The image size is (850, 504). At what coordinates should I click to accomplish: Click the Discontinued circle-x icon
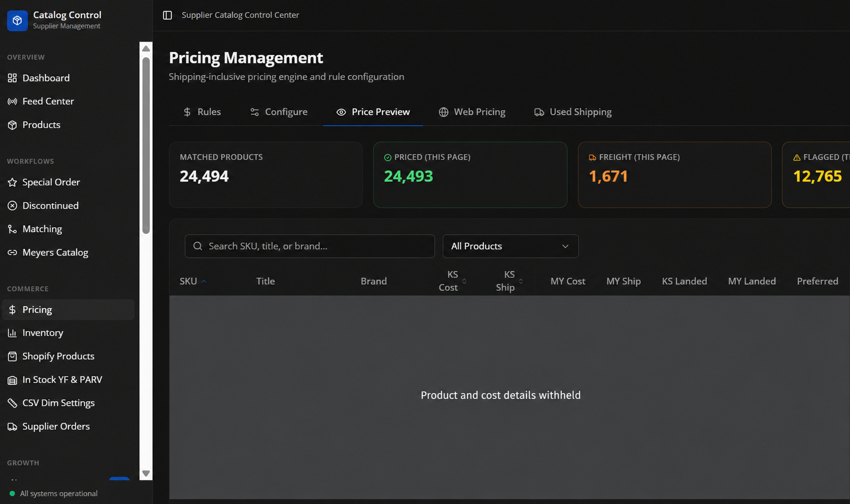(x=12, y=206)
